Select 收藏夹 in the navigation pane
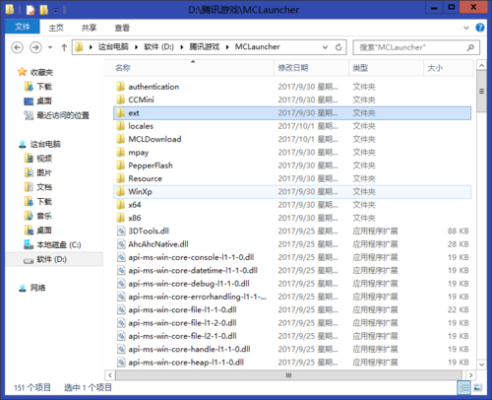 tap(42, 72)
